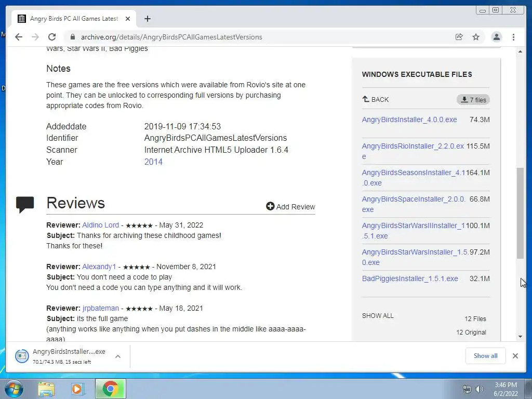Go back to the previous page
This screenshot has width=532, height=399.
[19, 37]
